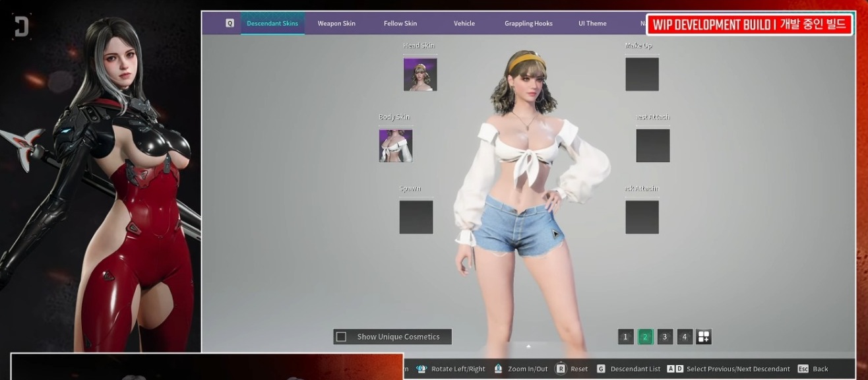Switch to the Weapon Skin tab
The height and width of the screenshot is (380, 868).
click(336, 23)
